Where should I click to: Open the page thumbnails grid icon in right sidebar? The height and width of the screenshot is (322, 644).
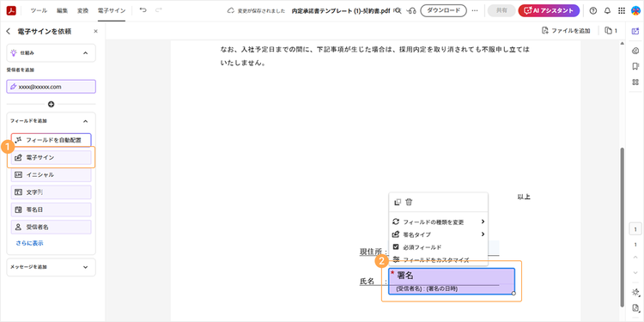(x=635, y=82)
